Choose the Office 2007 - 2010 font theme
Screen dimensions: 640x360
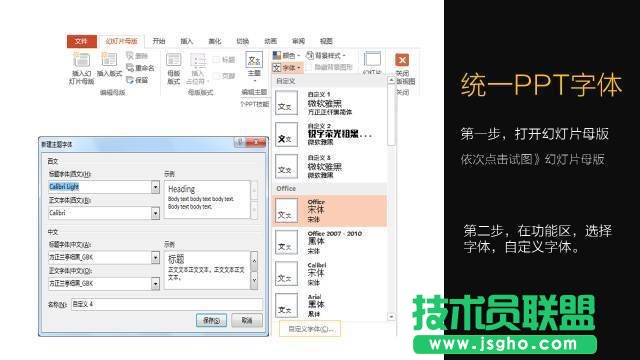[x=329, y=242]
